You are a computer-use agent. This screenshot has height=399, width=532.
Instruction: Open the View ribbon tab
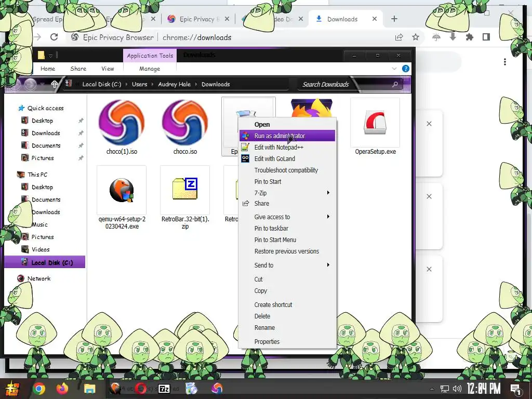[x=108, y=69]
